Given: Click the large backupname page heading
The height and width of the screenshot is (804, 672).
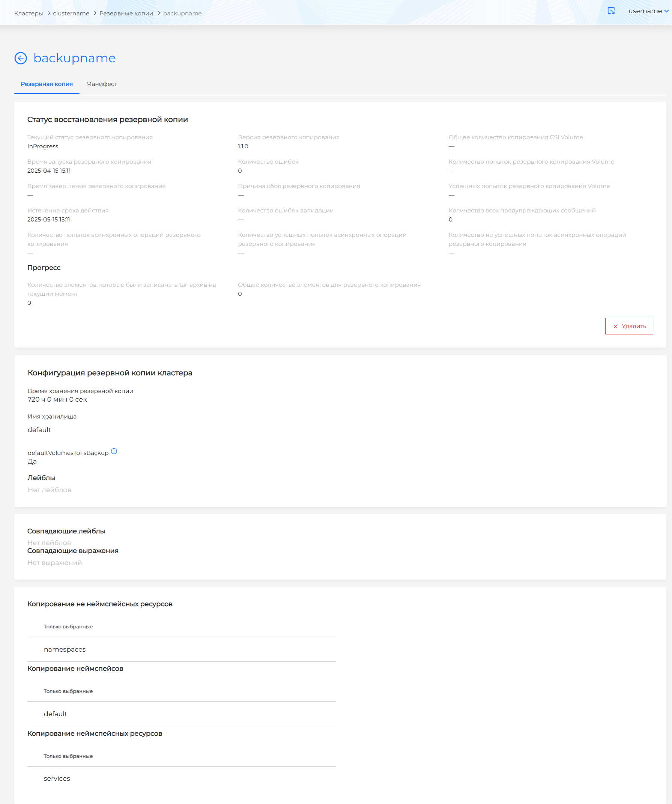Looking at the screenshot, I should pos(75,58).
